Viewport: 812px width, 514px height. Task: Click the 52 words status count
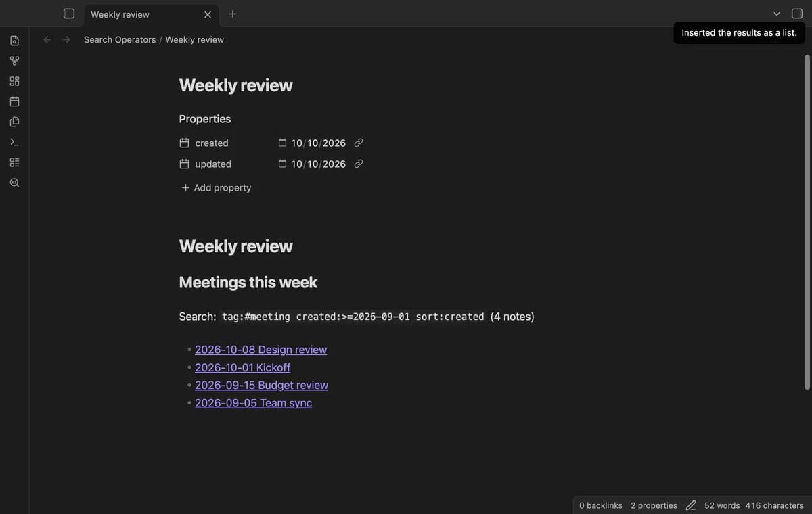(x=722, y=505)
